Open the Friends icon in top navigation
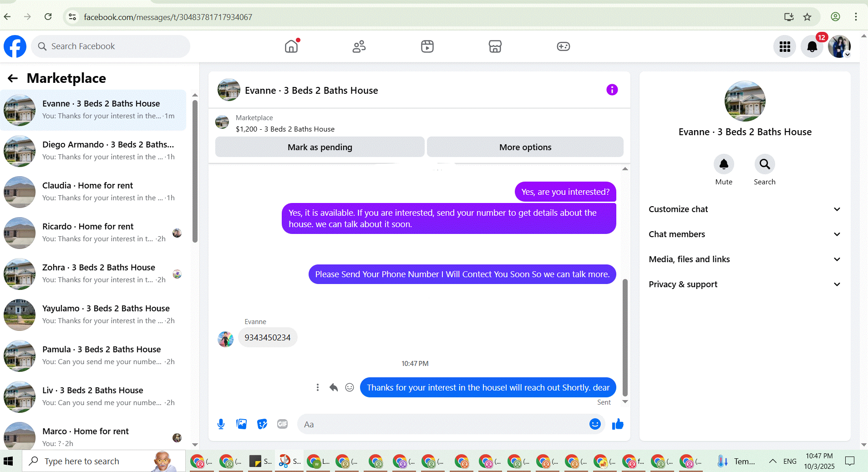Image resolution: width=868 pixels, height=472 pixels. [x=359, y=46]
